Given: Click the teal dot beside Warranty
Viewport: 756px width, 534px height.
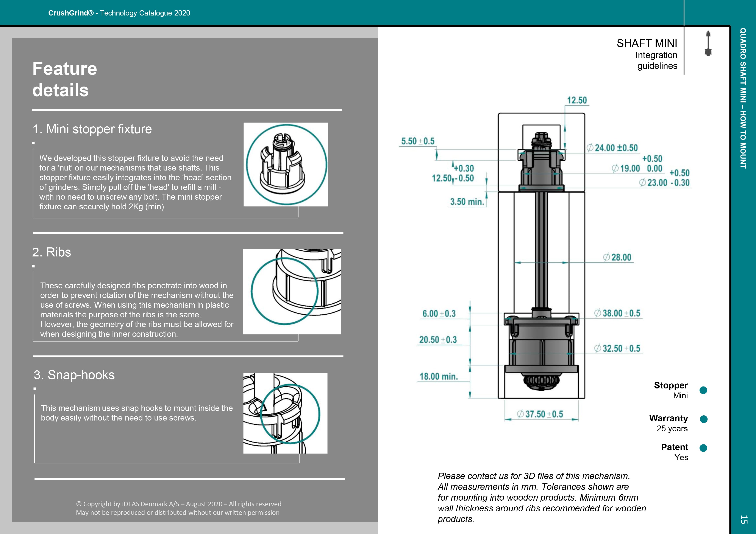Looking at the screenshot, I should coord(704,419).
